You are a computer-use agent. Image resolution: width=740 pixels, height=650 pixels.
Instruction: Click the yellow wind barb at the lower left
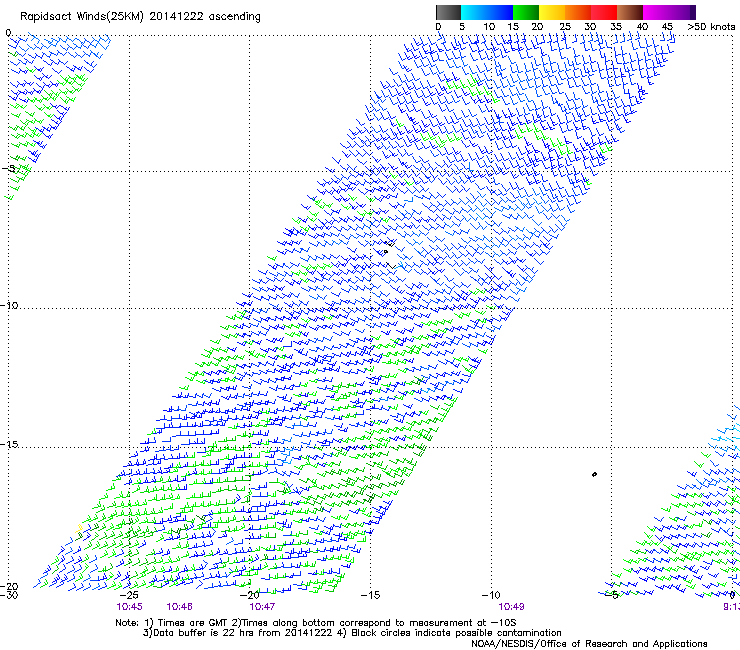79,529
